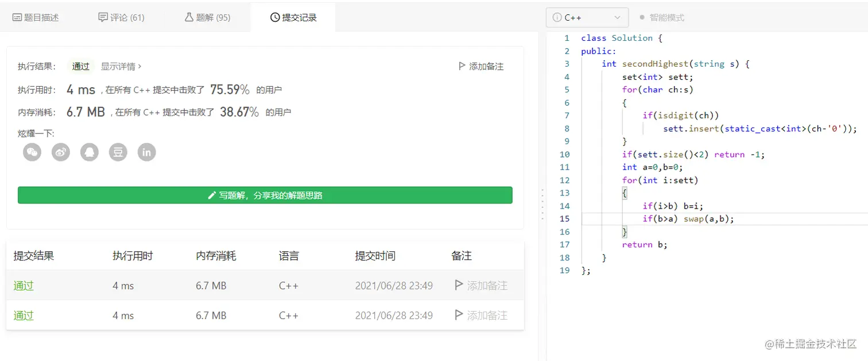868x361 pixels.
Task: Click code line 'if(b>a) swap(a,b);'
Action: click(689, 219)
